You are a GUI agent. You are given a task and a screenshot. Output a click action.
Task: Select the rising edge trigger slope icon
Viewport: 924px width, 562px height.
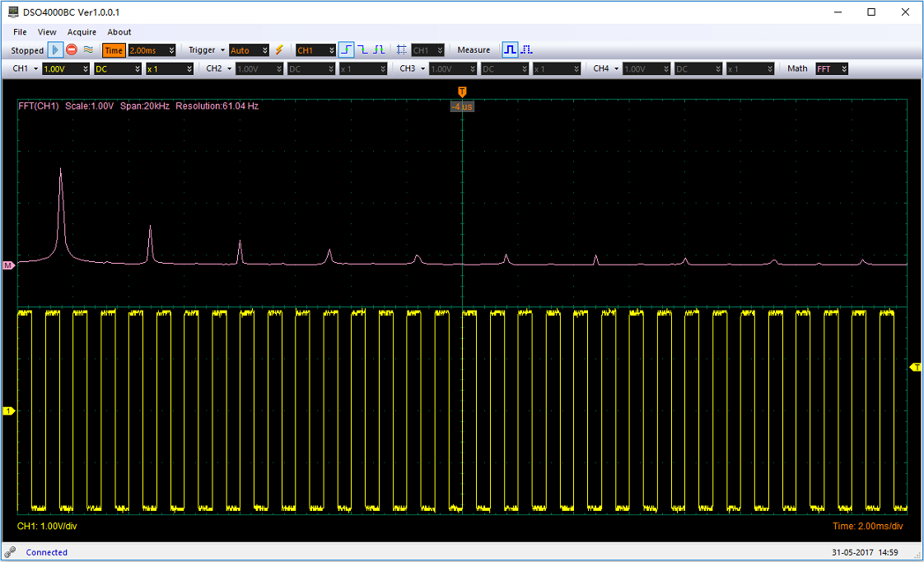(347, 50)
